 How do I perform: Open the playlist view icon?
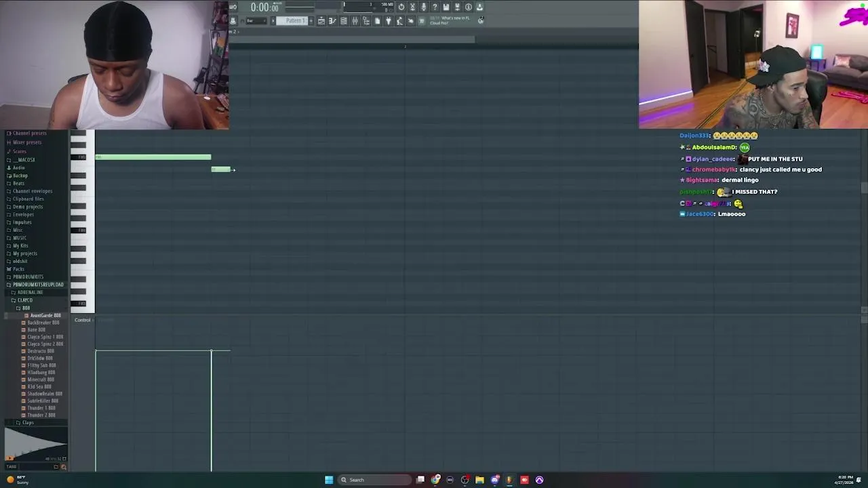321,21
